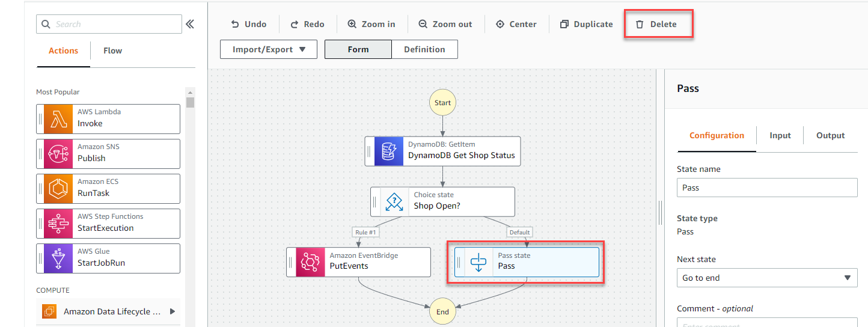Open the Next state dropdown
868x327 pixels.
767,278
